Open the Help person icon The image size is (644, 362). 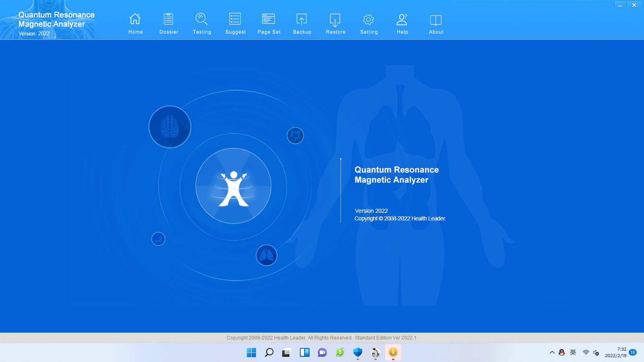pos(402,19)
